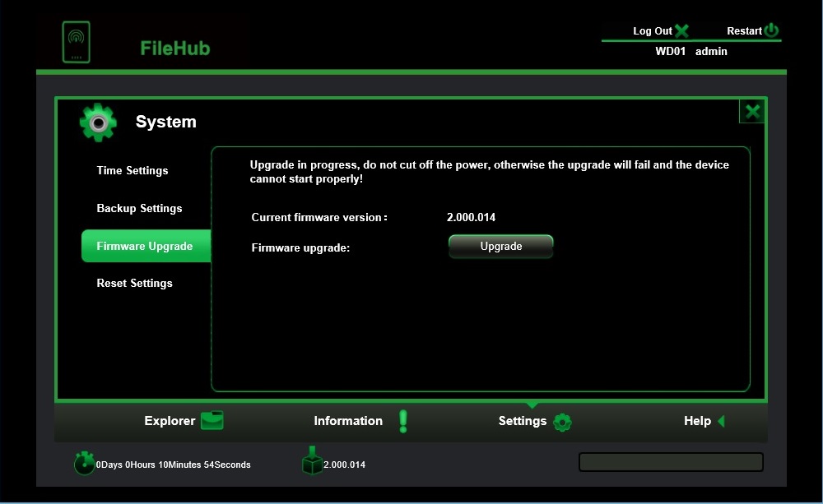Image resolution: width=823 pixels, height=504 pixels.
Task: Click current firmware value 2.000.014 in panel
Action: coord(471,217)
